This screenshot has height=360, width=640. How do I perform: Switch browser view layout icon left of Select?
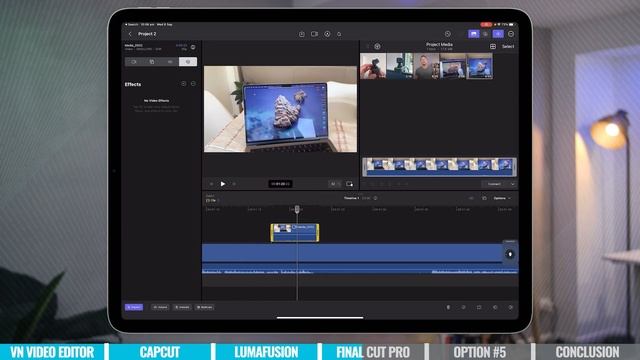point(493,47)
